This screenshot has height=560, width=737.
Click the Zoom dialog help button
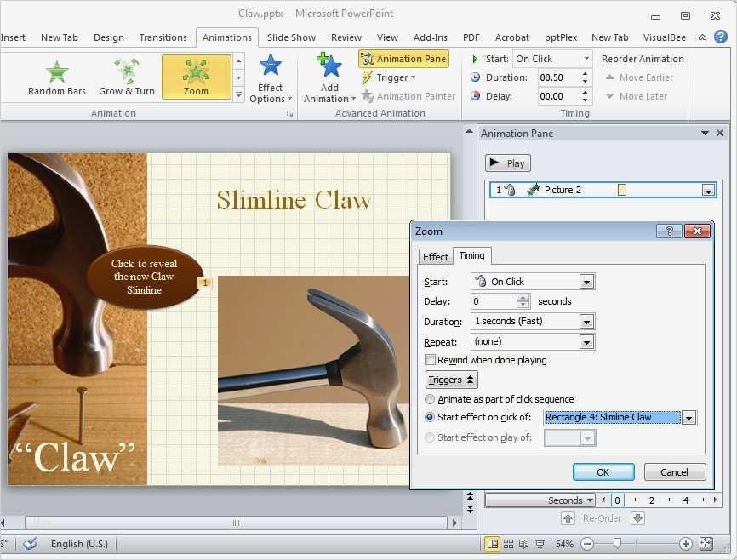click(x=669, y=231)
